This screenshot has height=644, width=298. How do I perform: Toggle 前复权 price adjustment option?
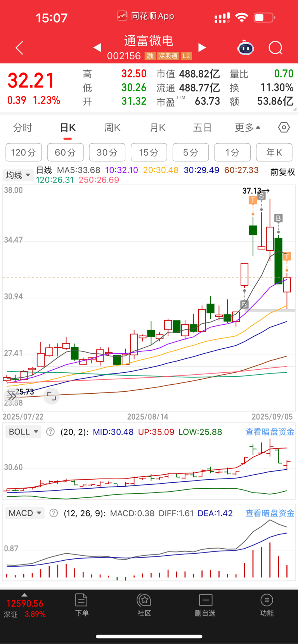coord(282,172)
